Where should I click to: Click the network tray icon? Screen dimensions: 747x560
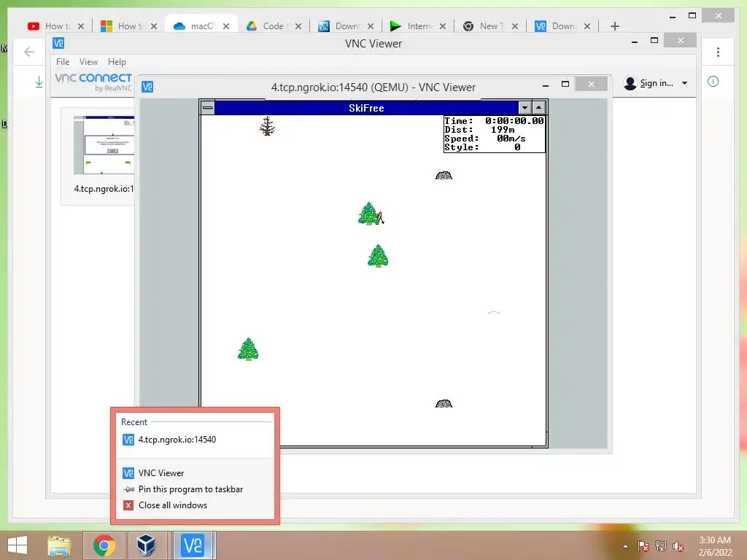(660, 546)
